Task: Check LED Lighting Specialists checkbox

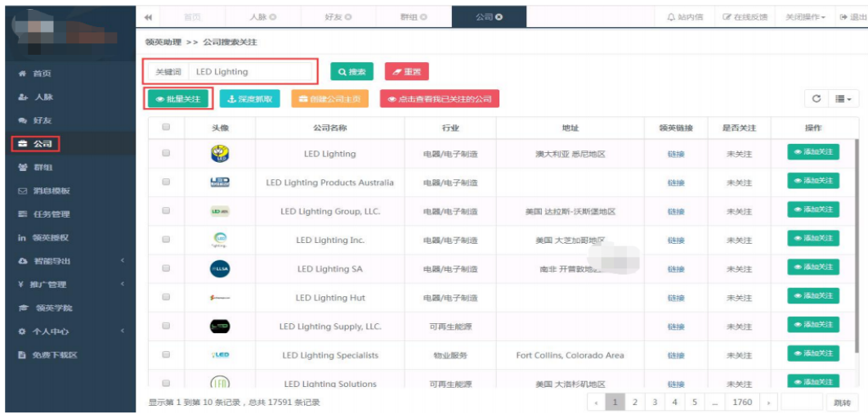Action: [x=166, y=355]
